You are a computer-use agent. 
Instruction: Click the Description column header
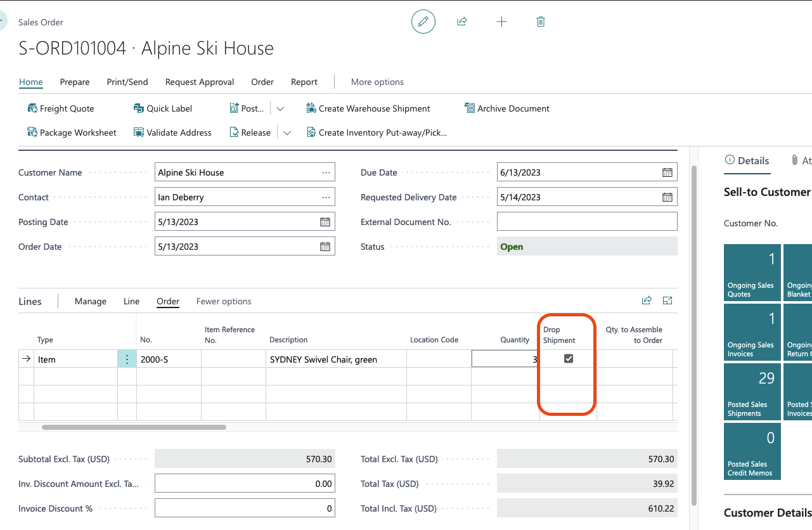pyautogui.click(x=288, y=340)
